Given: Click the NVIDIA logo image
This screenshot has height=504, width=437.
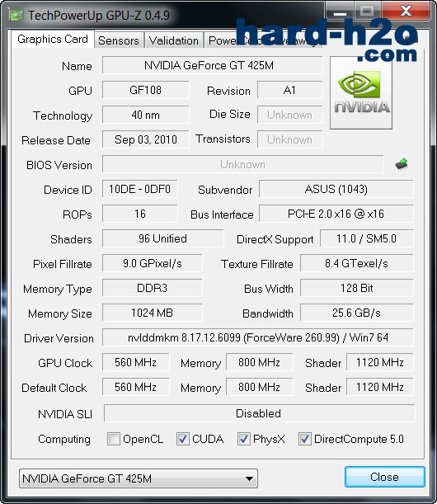Looking at the screenshot, I should click(x=361, y=93).
